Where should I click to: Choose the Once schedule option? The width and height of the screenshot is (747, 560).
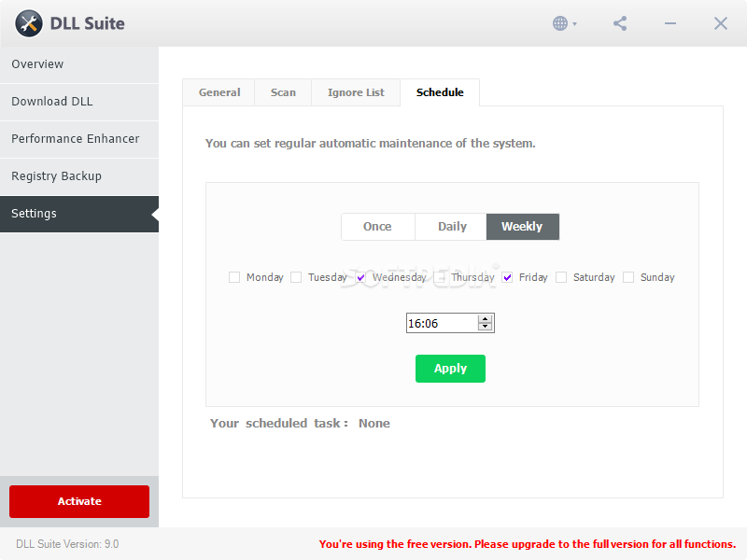click(378, 227)
